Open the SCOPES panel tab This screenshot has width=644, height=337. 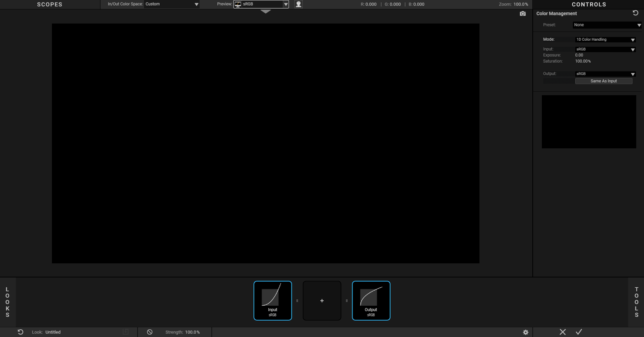(x=50, y=4)
